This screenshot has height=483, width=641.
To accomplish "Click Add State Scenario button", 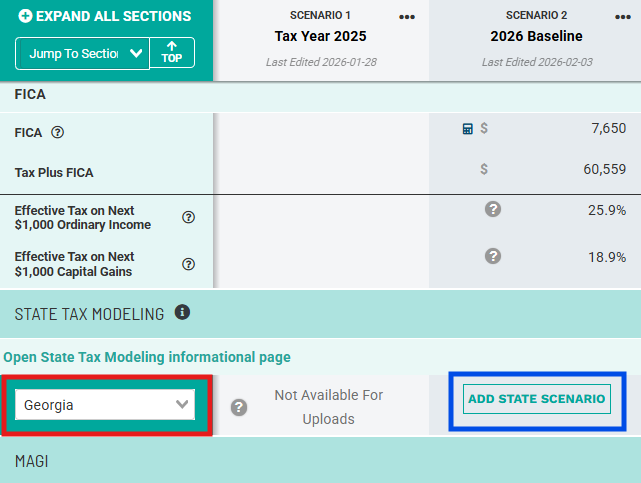I will tap(537, 399).
